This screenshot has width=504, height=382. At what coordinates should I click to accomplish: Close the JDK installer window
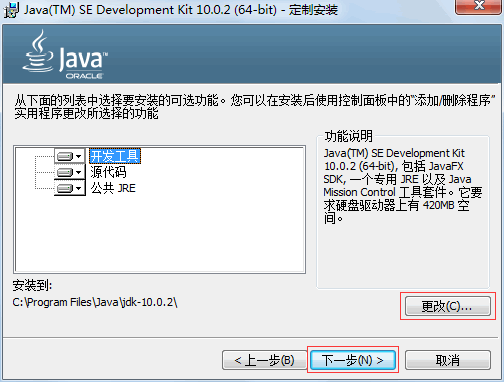[x=479, y=6]
